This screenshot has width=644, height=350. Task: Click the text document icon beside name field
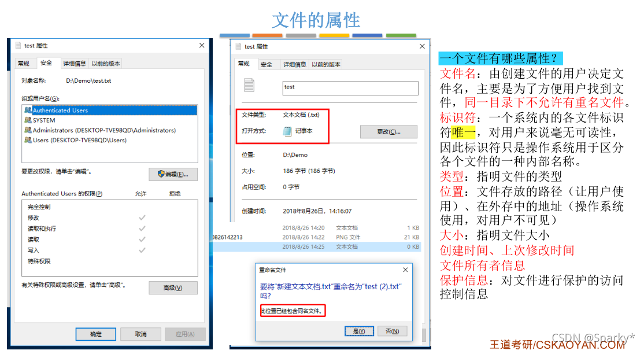[249, 85]
